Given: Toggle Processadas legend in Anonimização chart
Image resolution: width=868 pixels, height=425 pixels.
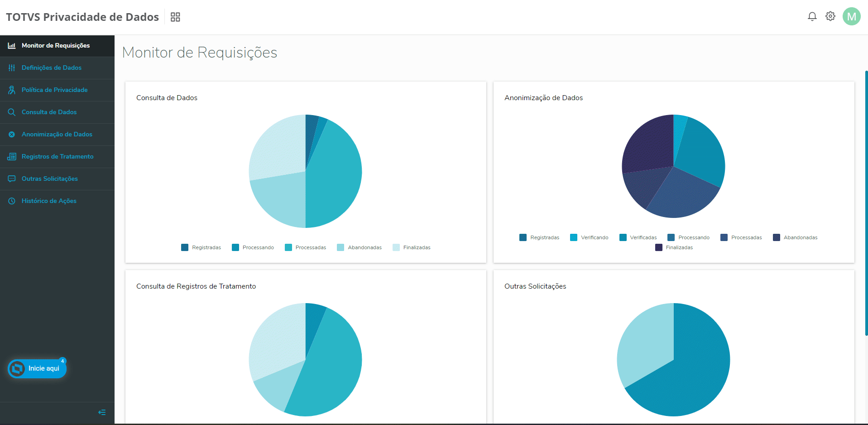Looking at the screenshot, I should point(741,237).
